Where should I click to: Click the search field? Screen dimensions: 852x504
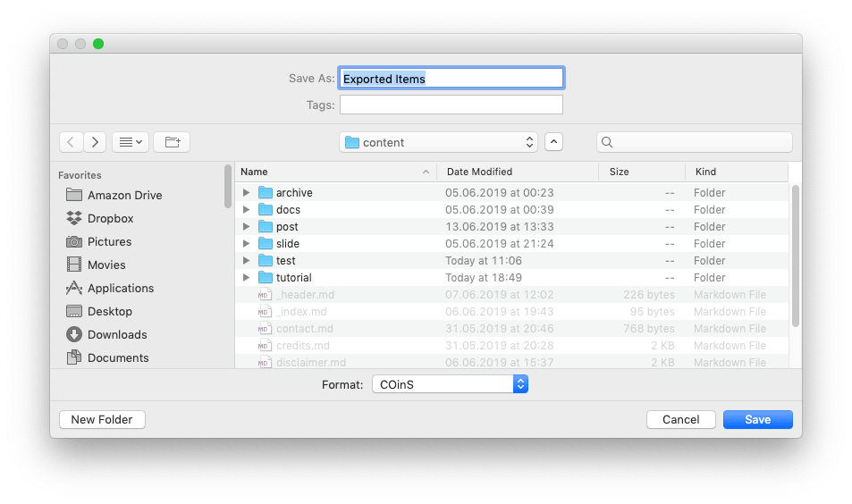coord(695,142)
